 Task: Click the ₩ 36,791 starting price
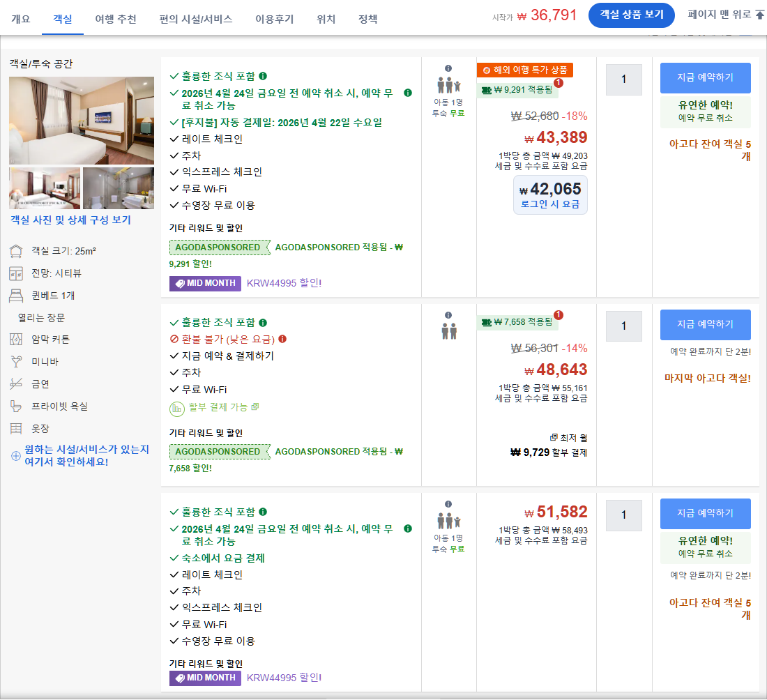pos(547,15)
